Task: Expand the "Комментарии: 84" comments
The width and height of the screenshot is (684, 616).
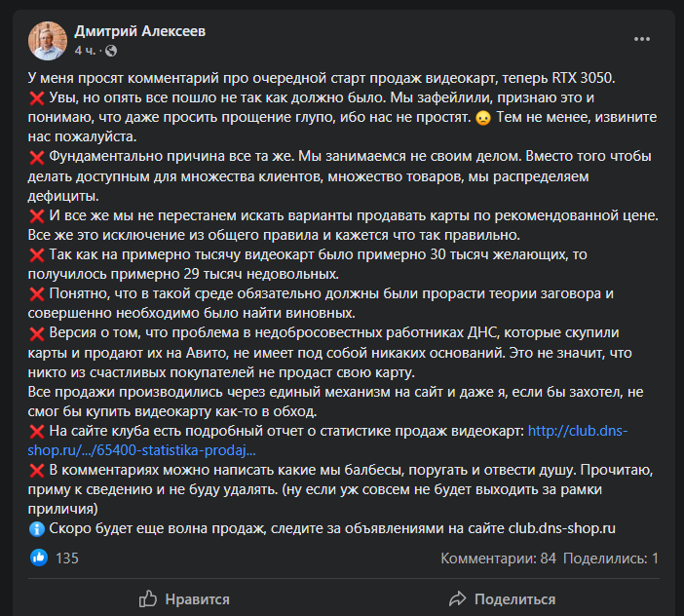Action: tap(498, 558)
